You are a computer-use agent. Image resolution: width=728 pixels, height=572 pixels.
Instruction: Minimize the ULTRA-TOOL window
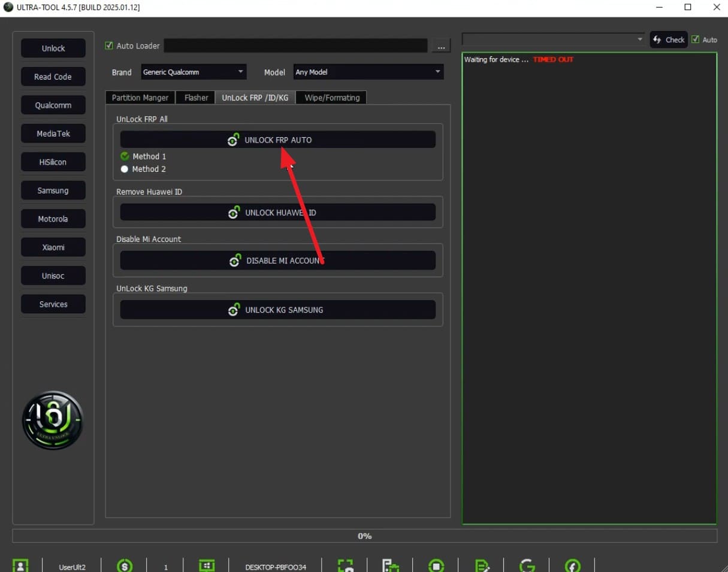[659, 8]
